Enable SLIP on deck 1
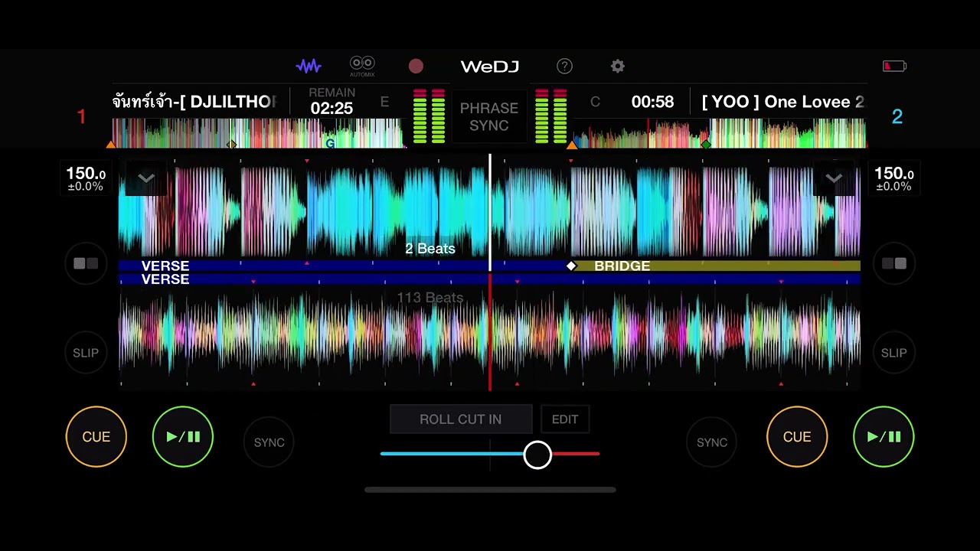Screen dimensions: 980x551 coord(86,353)
